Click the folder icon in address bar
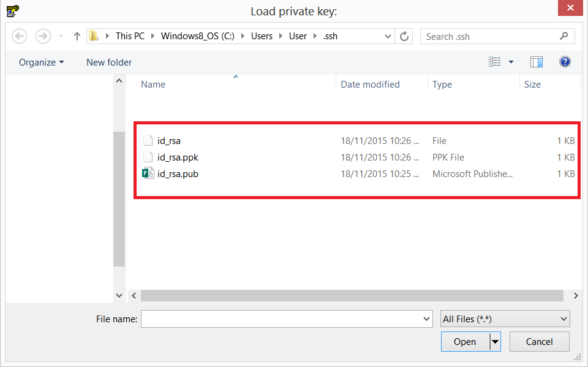The width and height of the screenshot is (588, 367). point(94,36)
